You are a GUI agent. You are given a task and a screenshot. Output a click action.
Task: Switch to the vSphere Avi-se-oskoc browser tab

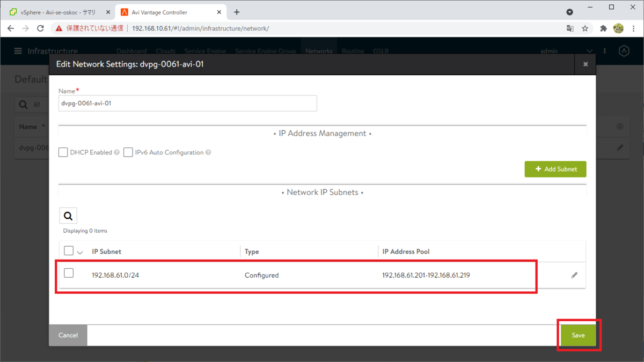coord(58,12)
